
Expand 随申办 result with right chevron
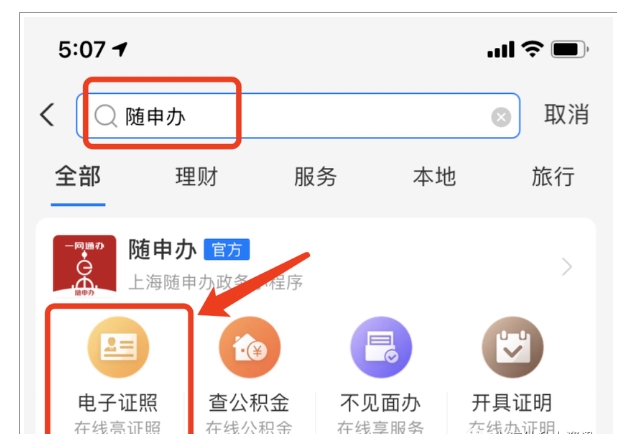(x=567, y=267)
